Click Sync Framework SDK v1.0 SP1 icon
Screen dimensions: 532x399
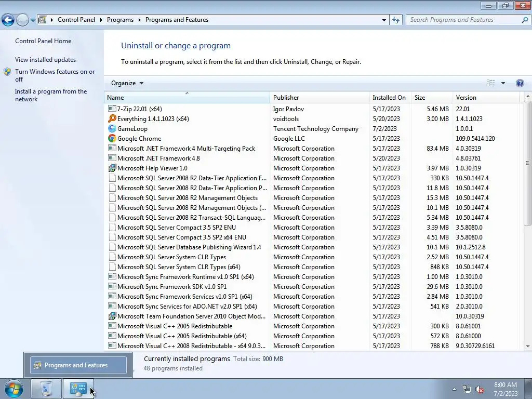tap(112, 286)
